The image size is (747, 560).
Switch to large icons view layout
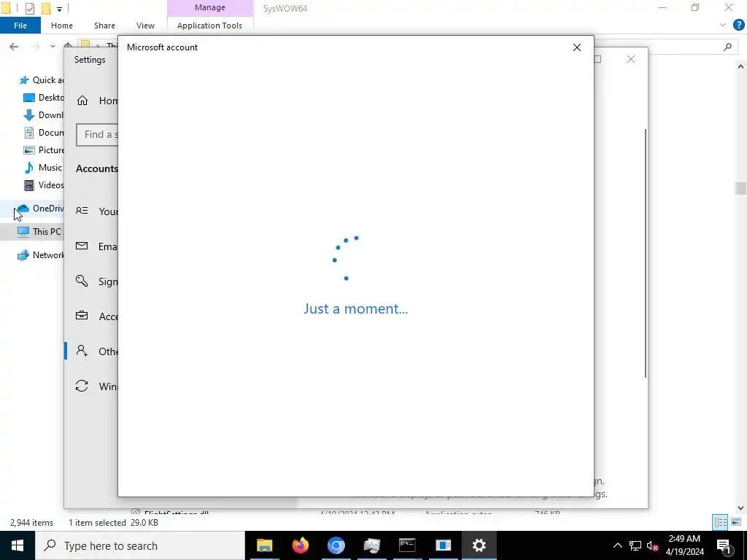coord(735,522)
